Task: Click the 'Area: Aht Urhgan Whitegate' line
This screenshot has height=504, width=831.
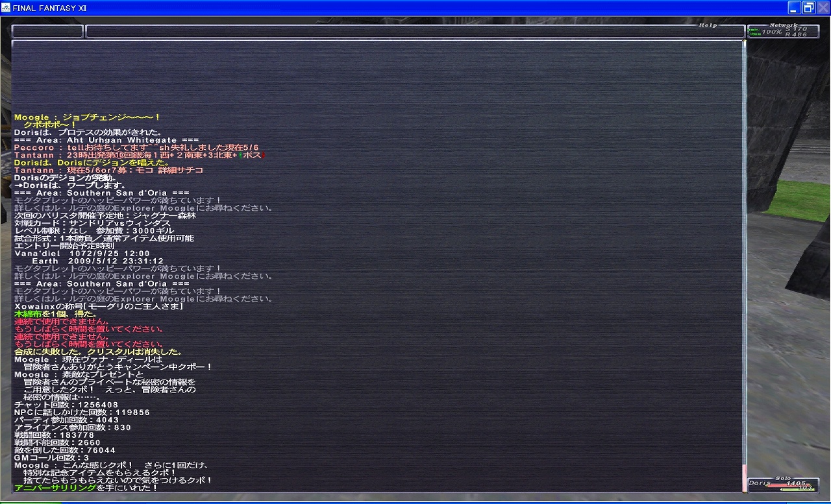Action: pos(106,139)
